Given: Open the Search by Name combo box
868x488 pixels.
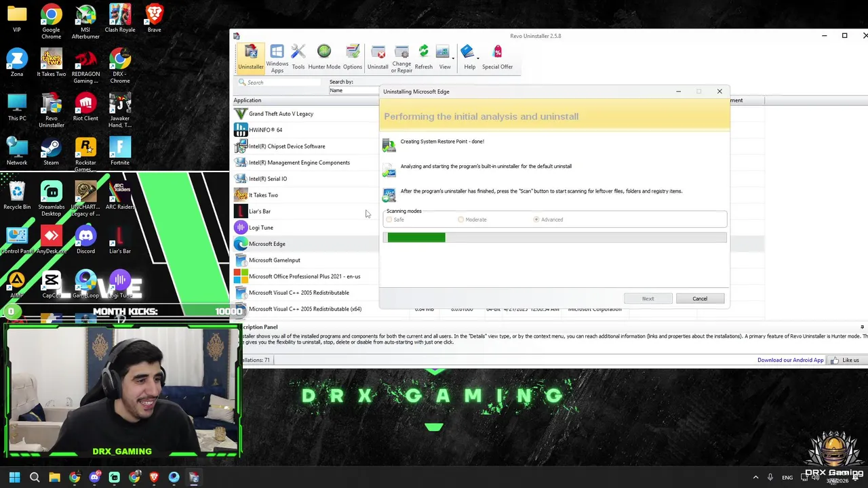Looking at the screenshot, I should click(x=354, y=90).
